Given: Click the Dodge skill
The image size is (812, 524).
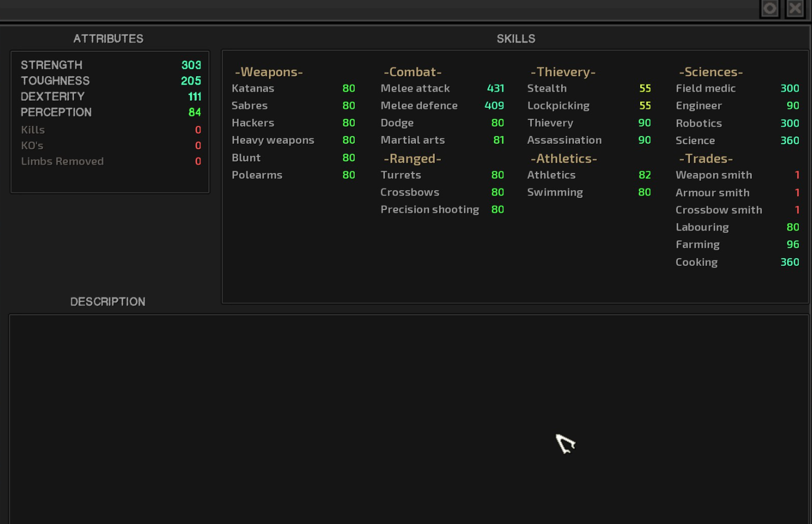Looking at the screenshot, I should (x=442, y=123).
